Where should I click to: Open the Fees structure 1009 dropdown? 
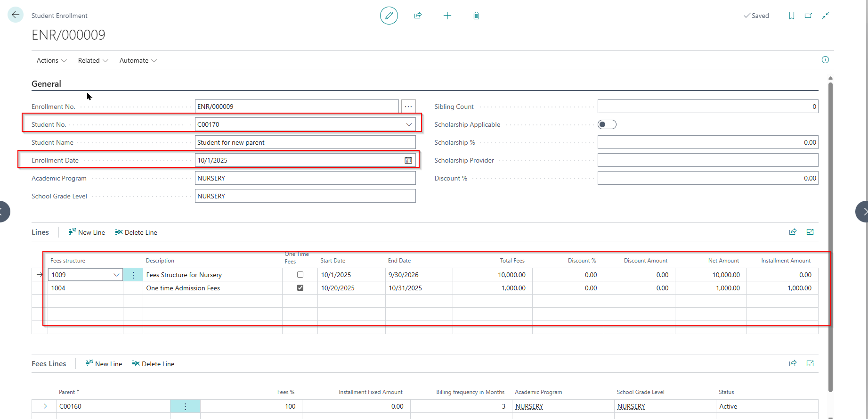point(116,275)
